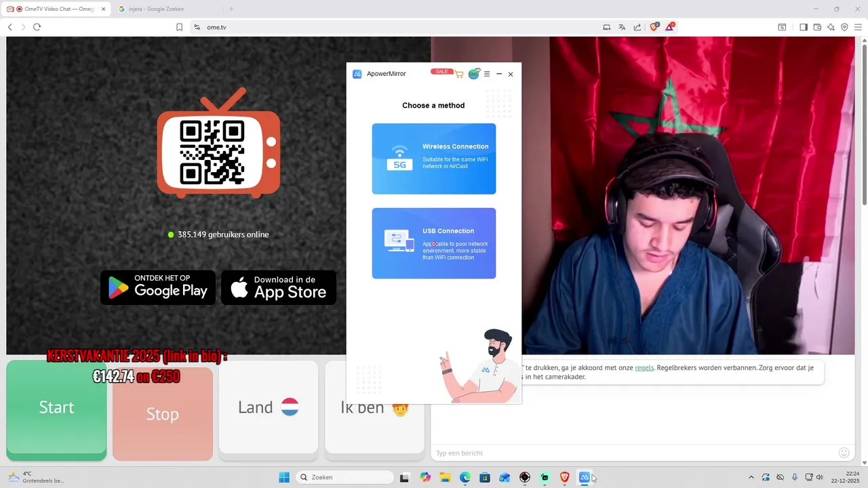Screen dimensions: 868x488
Task: Click the share page icon
Action: click(x=637, y=27)
